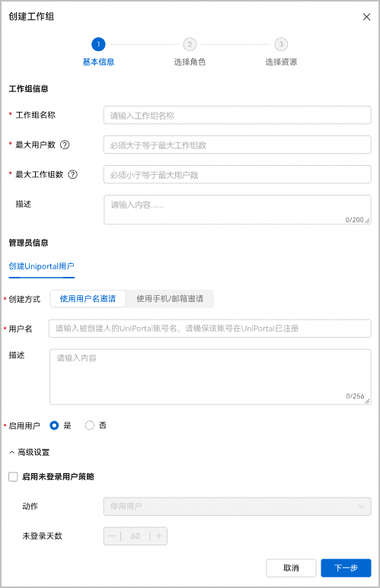Collapse the 高级设置 section
This screenshot has width=380, height=588.
[29, 453]
